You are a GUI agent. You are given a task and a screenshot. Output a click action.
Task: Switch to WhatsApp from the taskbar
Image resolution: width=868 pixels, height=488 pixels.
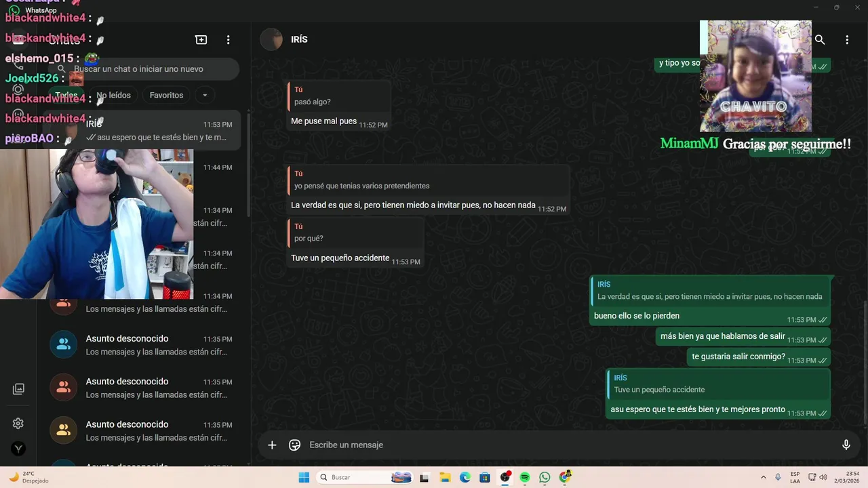click(x=545, y=477)
